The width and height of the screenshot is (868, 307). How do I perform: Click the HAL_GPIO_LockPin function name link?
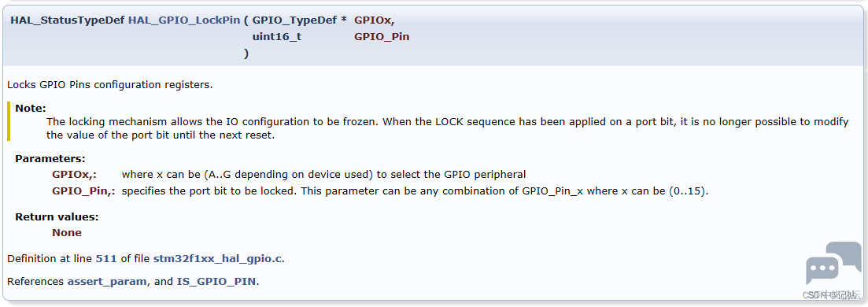click(184, 20)
